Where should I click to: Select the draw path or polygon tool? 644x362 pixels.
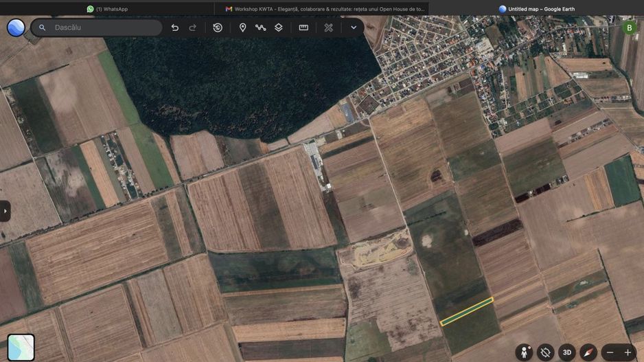pyautogui.click(x=261, y=27)
